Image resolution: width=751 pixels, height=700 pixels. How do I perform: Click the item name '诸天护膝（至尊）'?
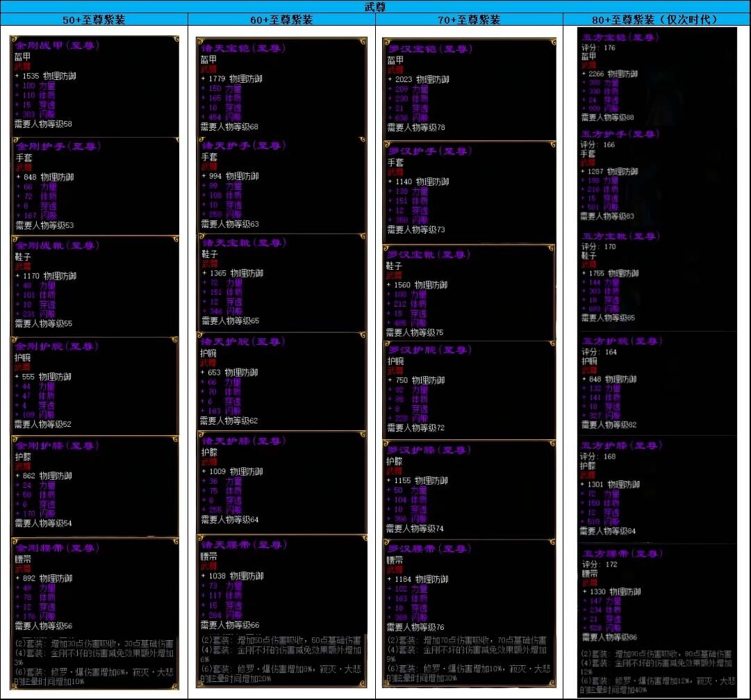pyautogui.click(x=243, y=441)
